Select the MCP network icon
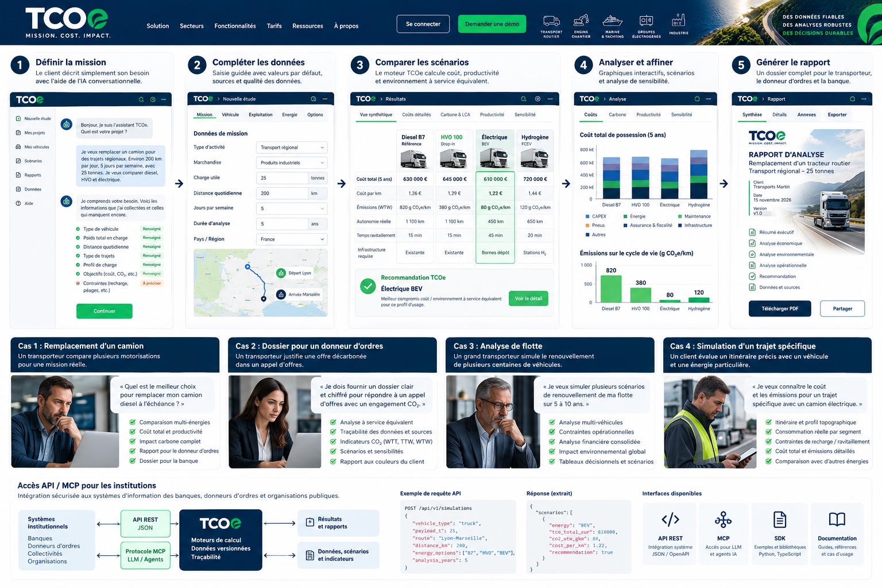Viewport: 882px width, 588px height. tap(723, 520)
